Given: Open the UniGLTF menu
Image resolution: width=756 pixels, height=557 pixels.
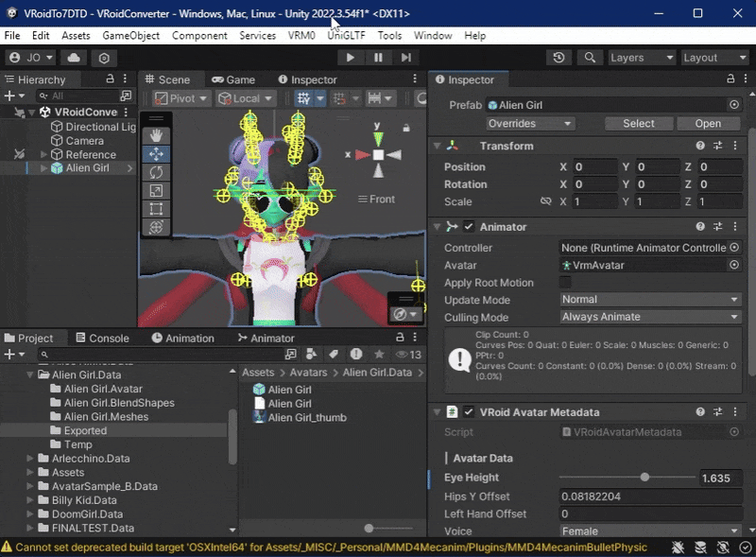Looking at the screenshot, I should (x=346, y=36).
